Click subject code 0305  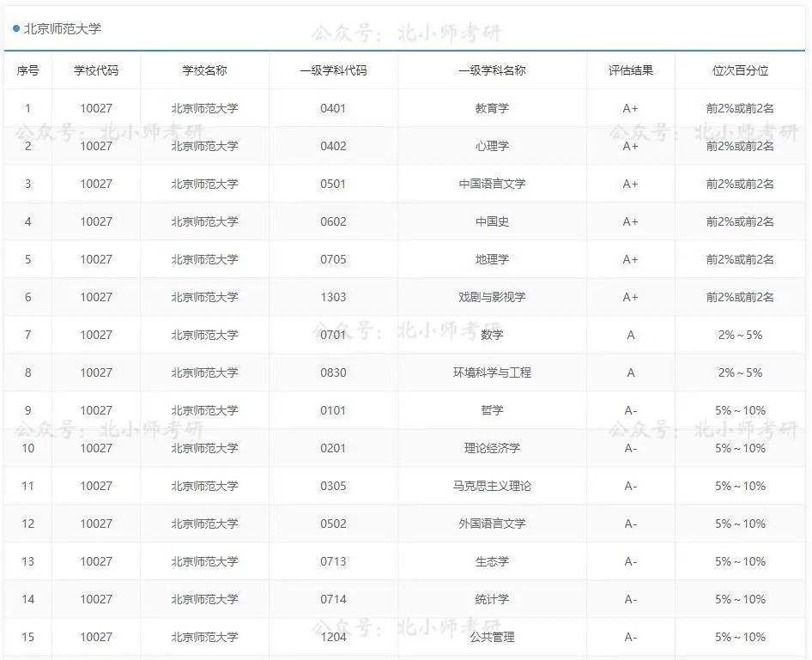(333, 486)
